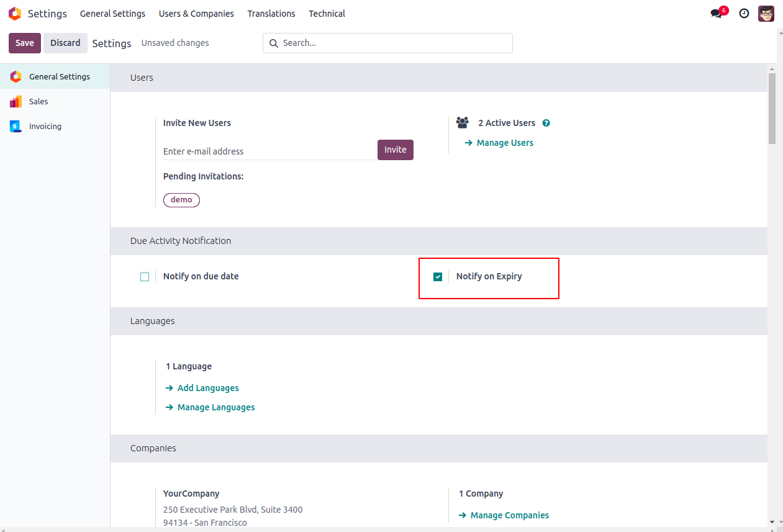Open the activities clock icon
The height and width of the screenshot is (532, 783).
744,14
